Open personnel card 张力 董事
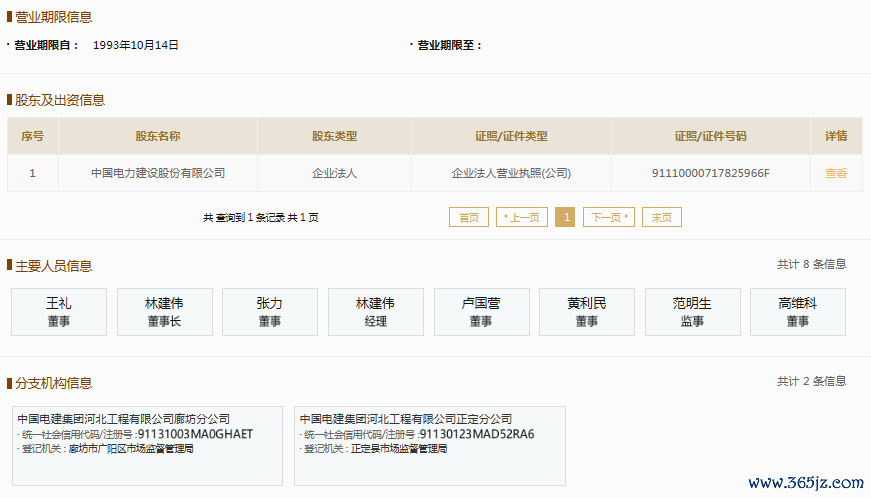This screenshot has width=871, height=498. [x=270, y=312]
